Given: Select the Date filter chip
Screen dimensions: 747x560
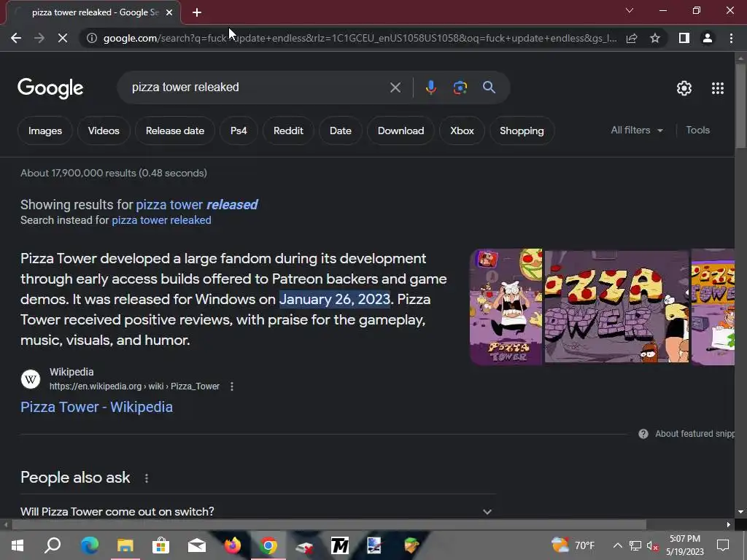Looking at the screenshot, I should 341,131.
